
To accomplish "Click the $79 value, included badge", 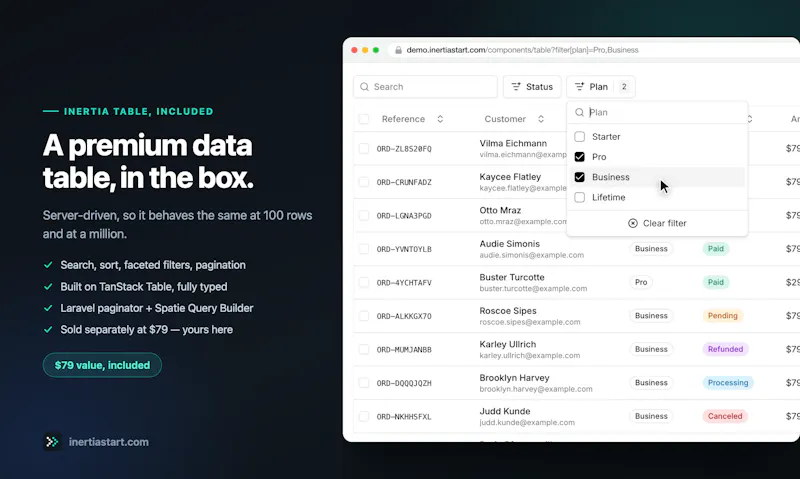I will [102, 365].
